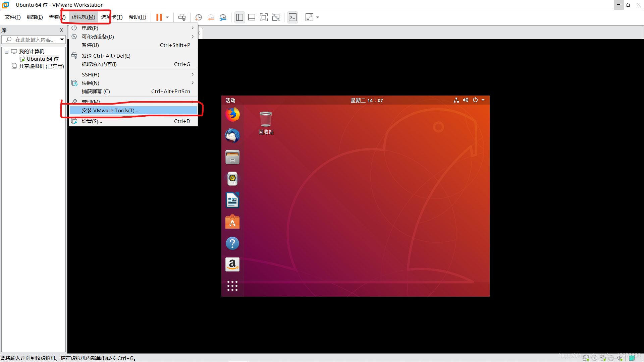644x362 pixels.
Task: Launch Thunderbird mail from the dock
Action: 232,136
